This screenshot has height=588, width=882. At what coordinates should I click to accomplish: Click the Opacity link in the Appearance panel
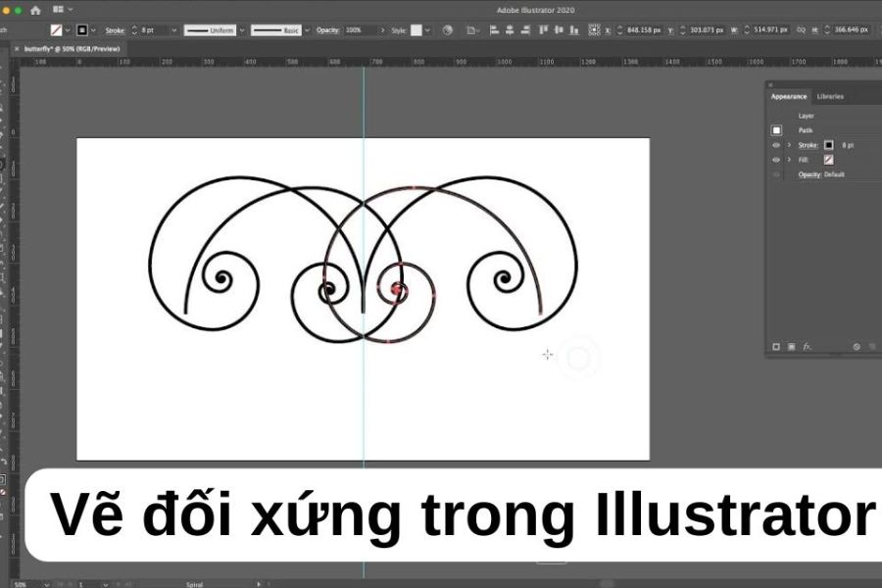(808, 174)
